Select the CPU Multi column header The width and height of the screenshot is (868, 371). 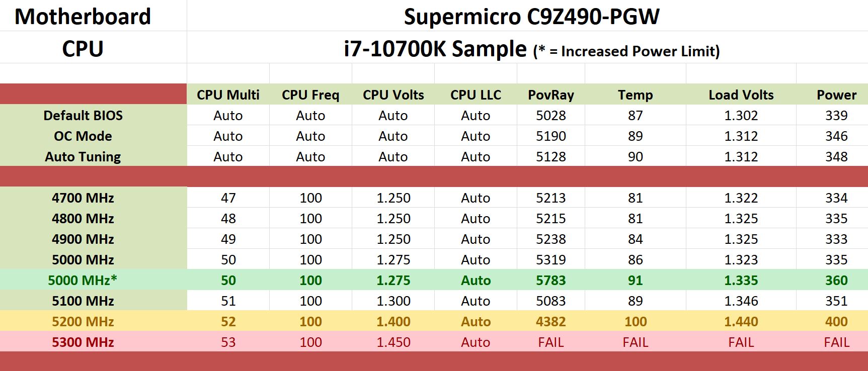(x=228, y=95)
